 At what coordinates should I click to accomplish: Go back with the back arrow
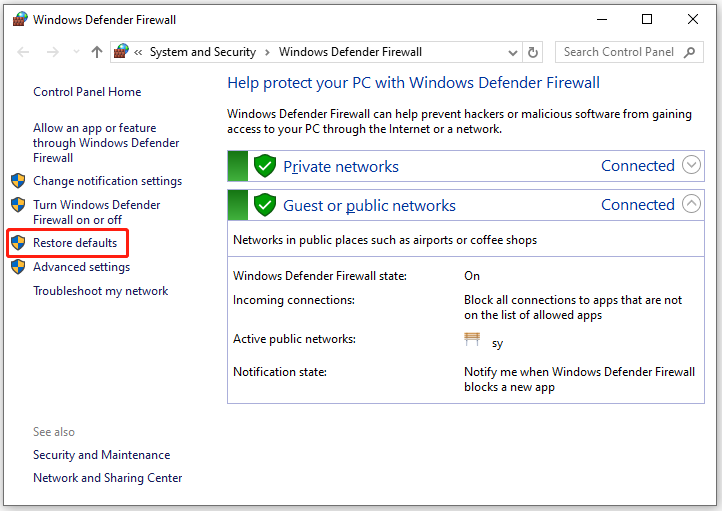pyautogui.click(x=23, y=52)
